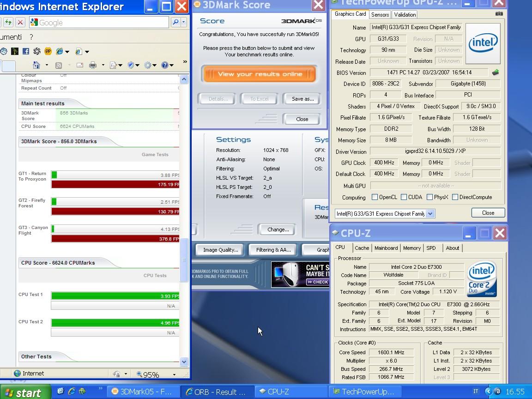This screenshot has width=532, height=399.
Task: Click into the Google search box
Action: [x=99, y=22]
